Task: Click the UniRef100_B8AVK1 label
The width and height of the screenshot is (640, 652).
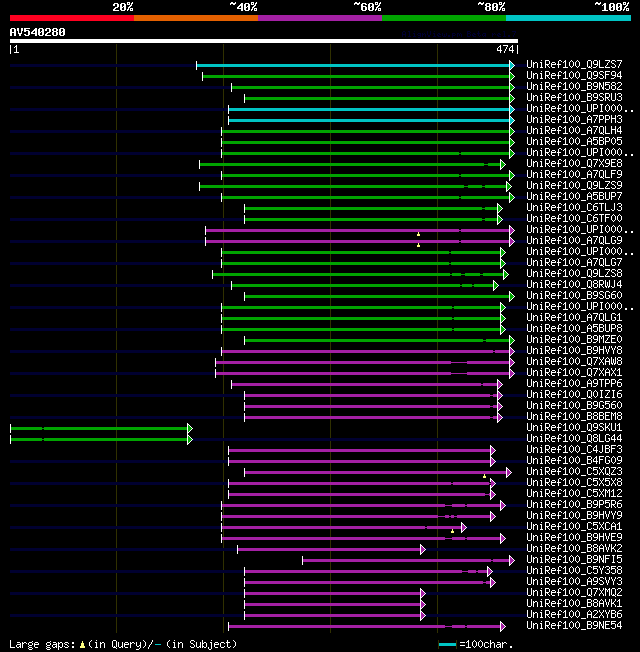Action: tap(574, 604)
